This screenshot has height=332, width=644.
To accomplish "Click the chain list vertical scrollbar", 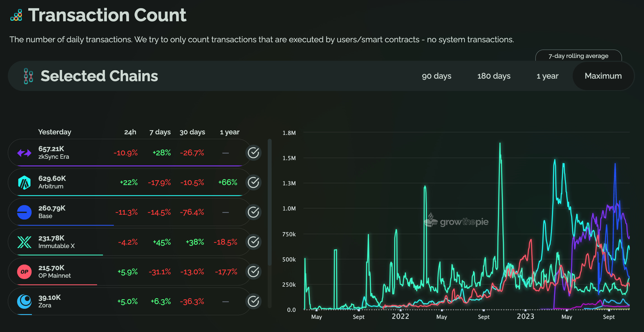I will click(x=270, y=202).
